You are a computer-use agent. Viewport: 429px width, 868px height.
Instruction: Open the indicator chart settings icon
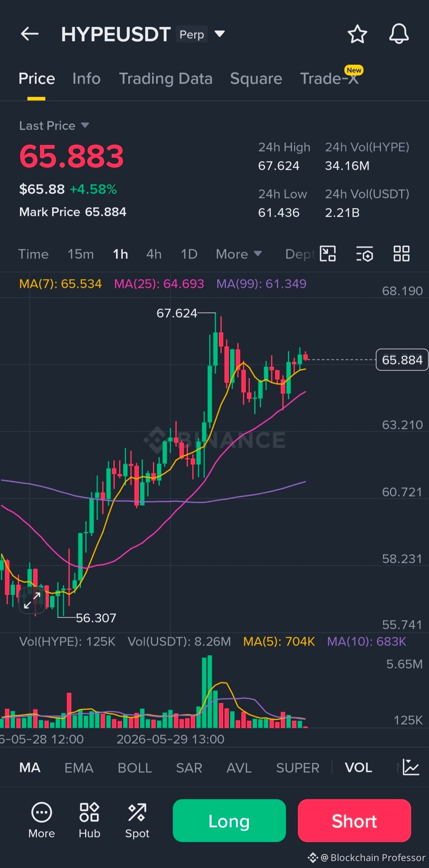(411, 767)
